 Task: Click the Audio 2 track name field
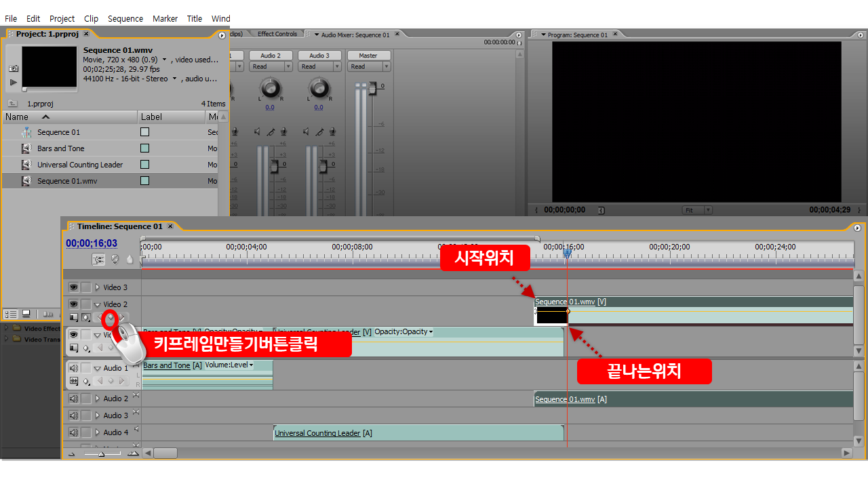coord(271,56)
